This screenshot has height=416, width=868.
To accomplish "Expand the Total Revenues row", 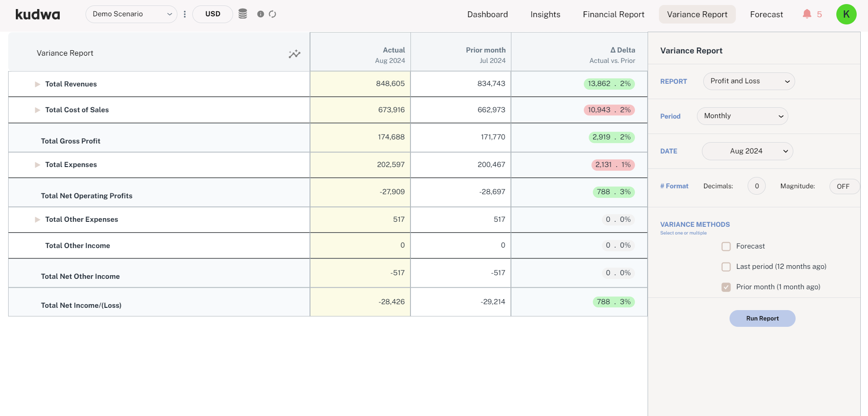I will [38, 84].
